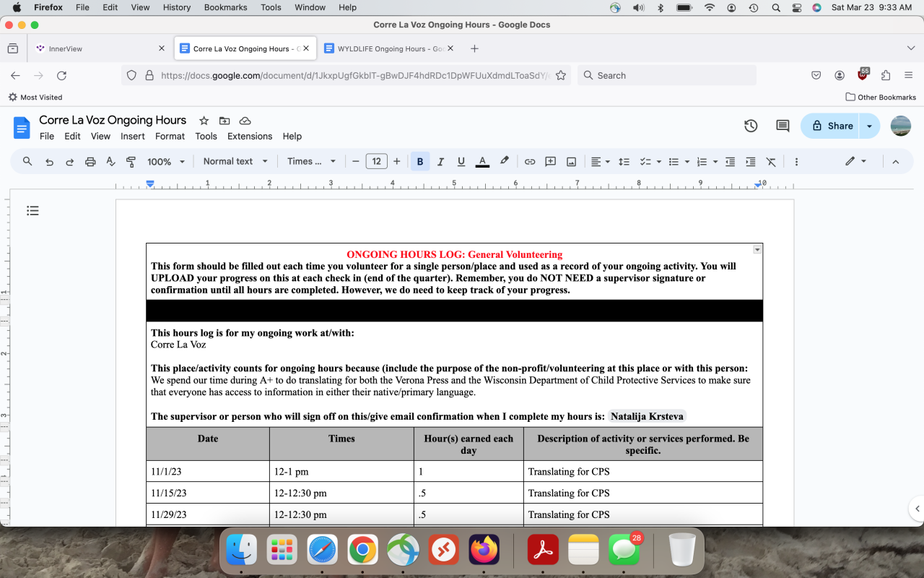Viewport: 924px width, 578px height.
Task: Open the zoom level 100% dropdown
Action: tap(166, 161)
